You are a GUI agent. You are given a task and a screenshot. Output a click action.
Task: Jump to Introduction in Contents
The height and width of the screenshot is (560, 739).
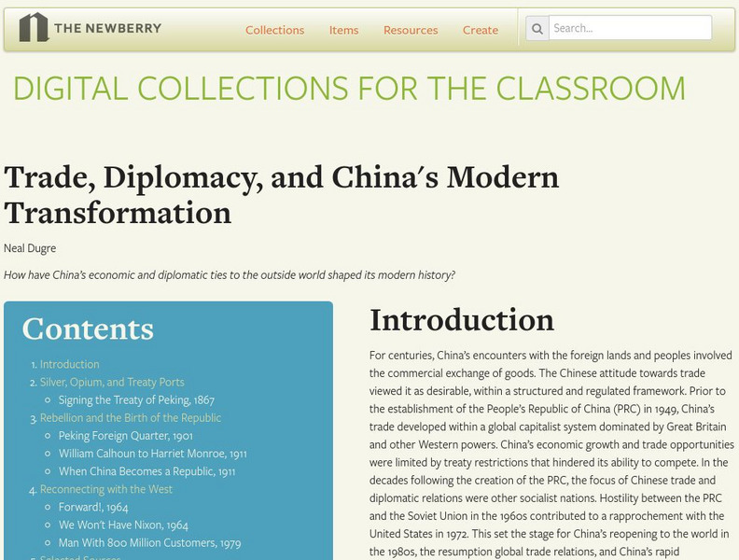pyautogui.click(x=69, y=364)
